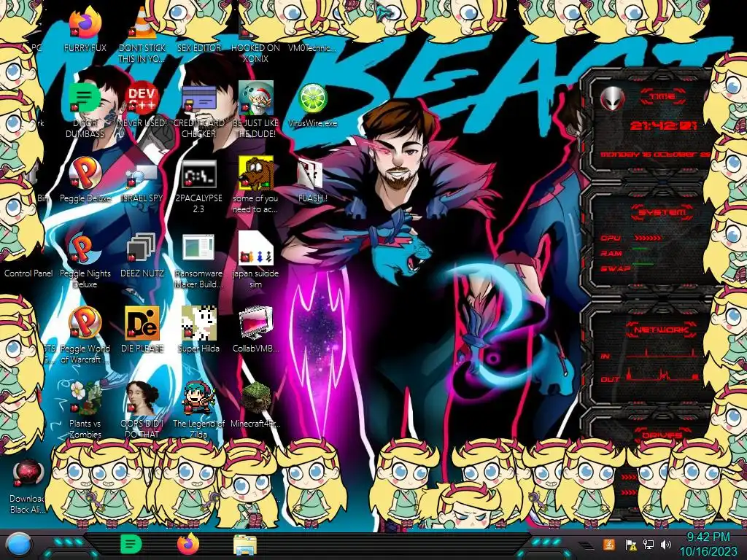
Task: Open the FURRY FUX Firefox desktop shortcut
Action: [x=85, y=23]
